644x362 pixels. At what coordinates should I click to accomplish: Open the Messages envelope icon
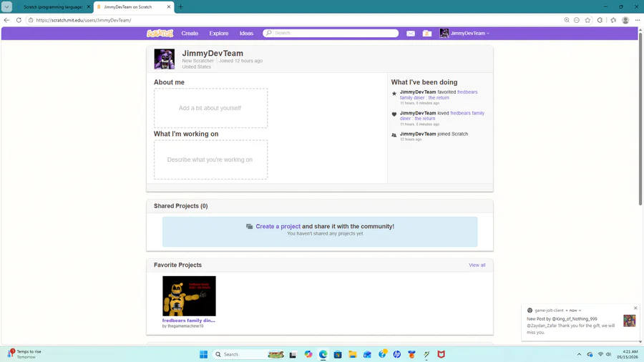click(x=410, y=33)
